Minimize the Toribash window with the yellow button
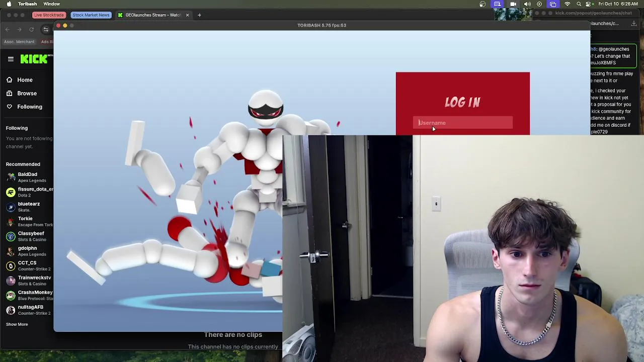The height and width of the screenshot is (362, 644). coord(65,25)
